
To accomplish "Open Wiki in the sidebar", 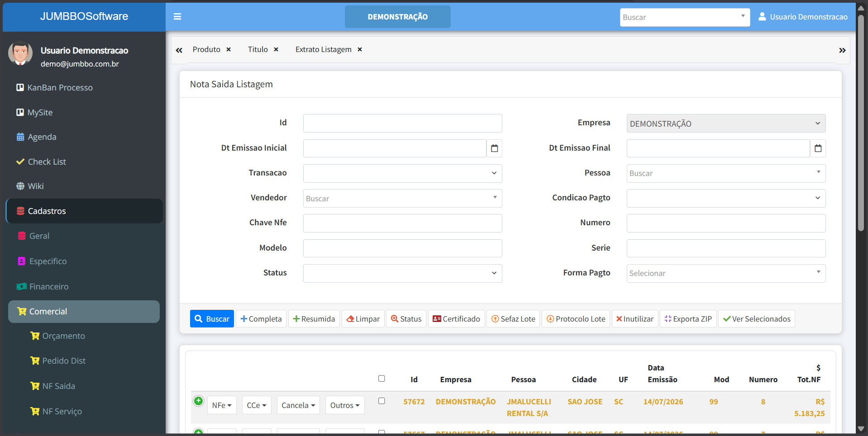I will click(84, 186).
